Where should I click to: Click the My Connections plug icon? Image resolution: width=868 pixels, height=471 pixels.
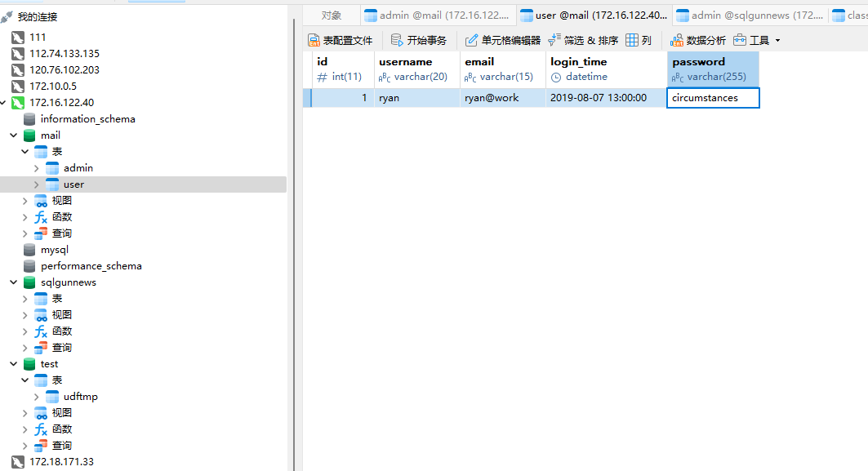pyautogui.click(x=6, y=17)
